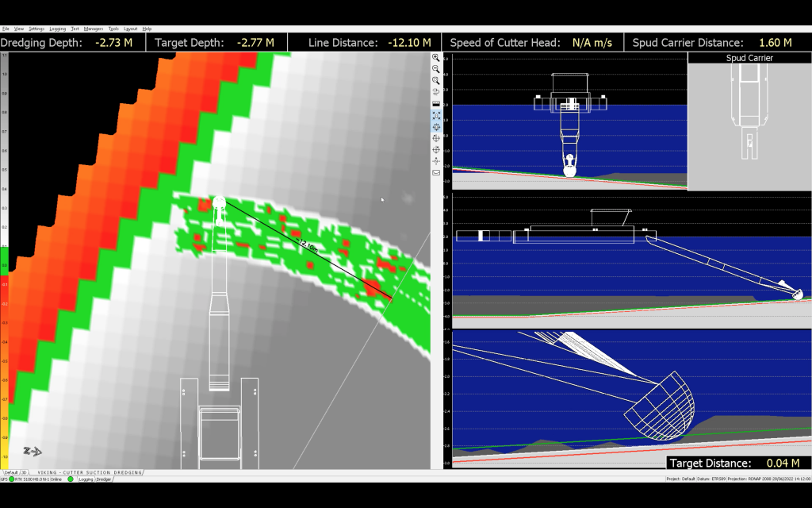Switch to the Default layout tab

[x=10, y=473]
